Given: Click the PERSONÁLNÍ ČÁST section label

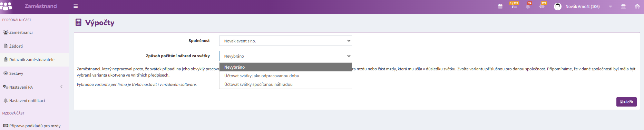Looking at the screenshot, I should click(x=17, y=20).
